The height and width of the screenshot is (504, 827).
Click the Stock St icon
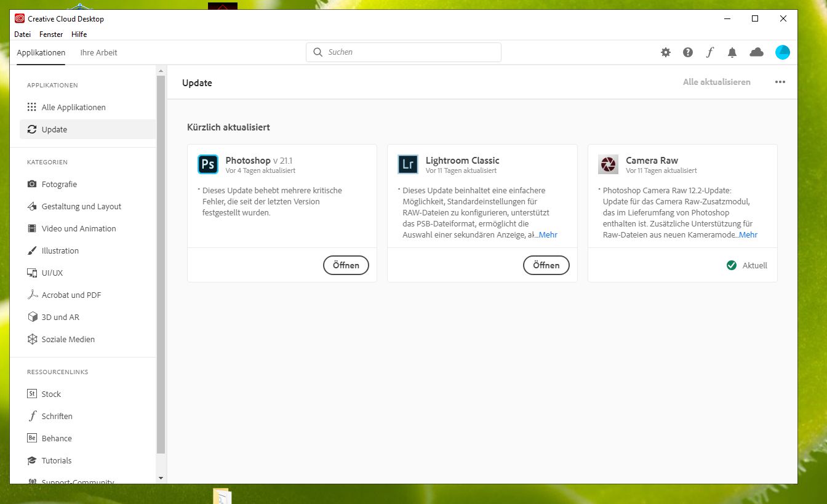coord(32,394)
